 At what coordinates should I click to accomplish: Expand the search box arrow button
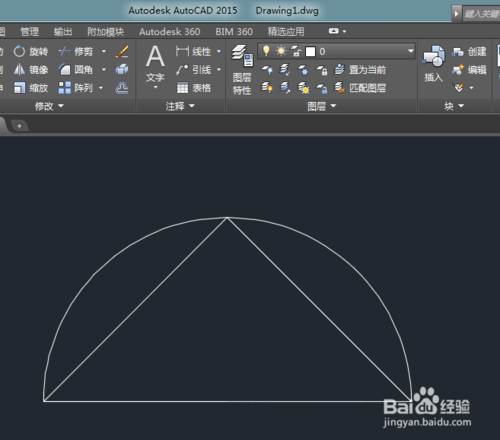[x=456, y=14]
